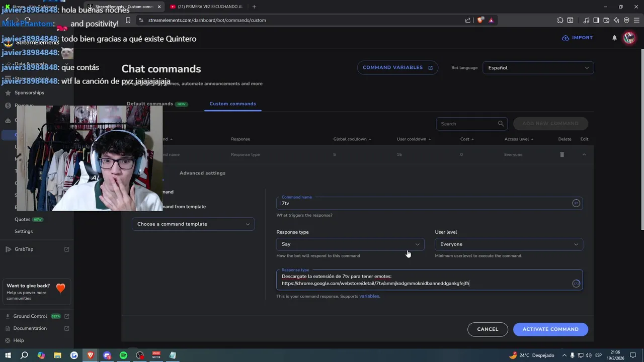Show hidden system tray icons chevron
Viewport: 644px width, 362px height.
click(x=563, y=355)
